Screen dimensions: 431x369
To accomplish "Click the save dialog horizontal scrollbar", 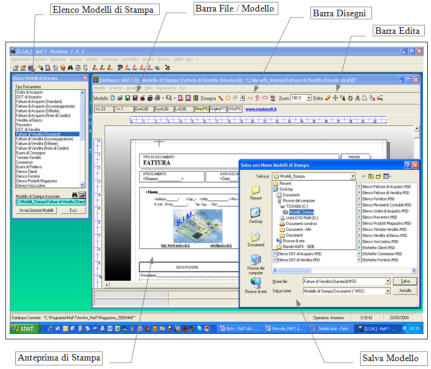I will point(345,270).
